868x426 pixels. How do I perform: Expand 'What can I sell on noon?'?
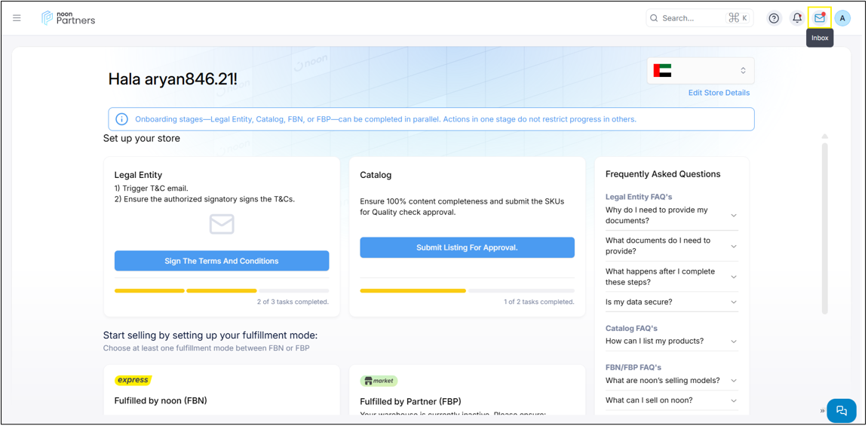[671, 400]
